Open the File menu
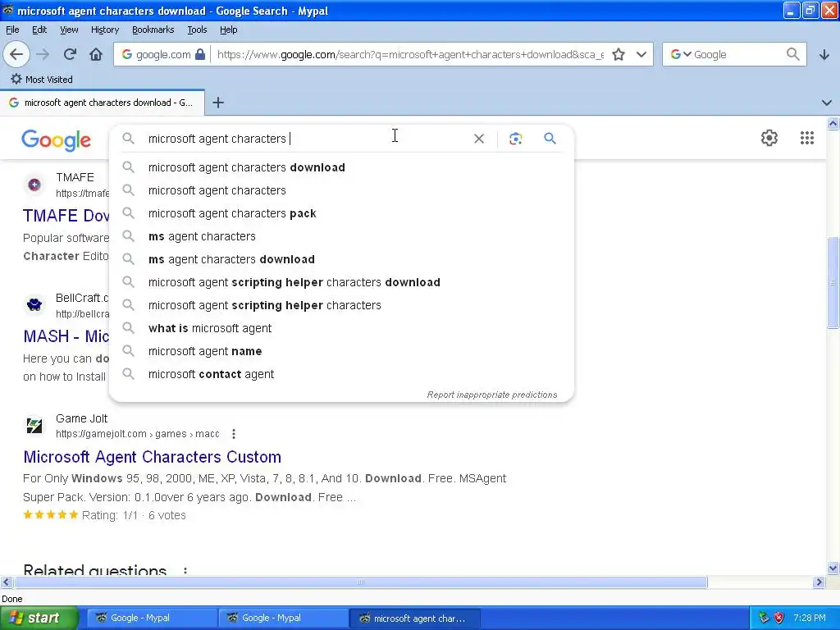Viewport: 840px width, 630px height. click(x=12, y=30)
